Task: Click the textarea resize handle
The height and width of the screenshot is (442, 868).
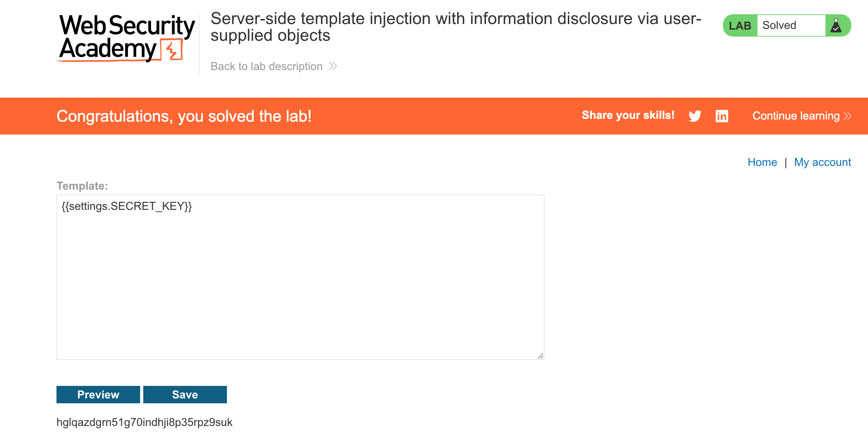Action: pos(540,356)
